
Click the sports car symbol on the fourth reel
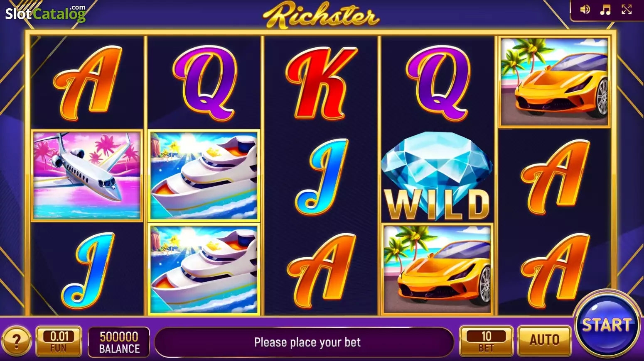point(437,269)
